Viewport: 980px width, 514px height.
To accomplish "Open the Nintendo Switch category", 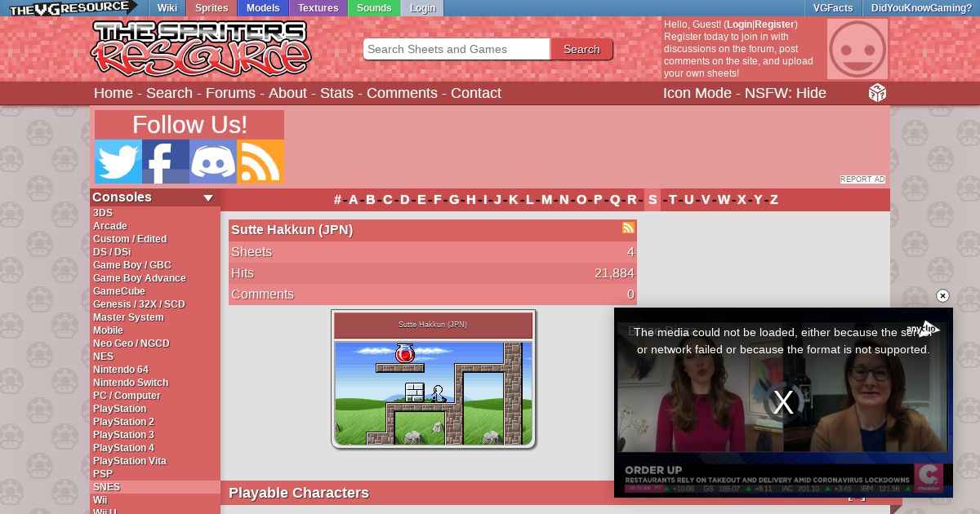I will (x=155, y=383).
